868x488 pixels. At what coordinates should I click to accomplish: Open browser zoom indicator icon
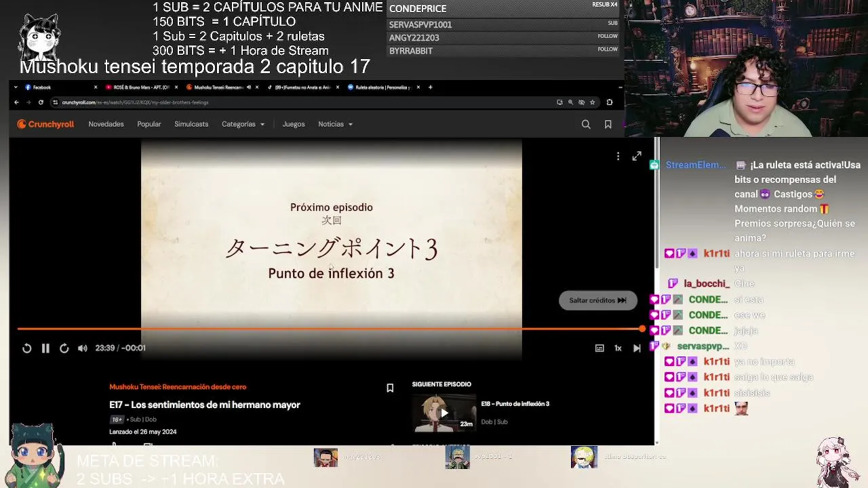[570, 102]
